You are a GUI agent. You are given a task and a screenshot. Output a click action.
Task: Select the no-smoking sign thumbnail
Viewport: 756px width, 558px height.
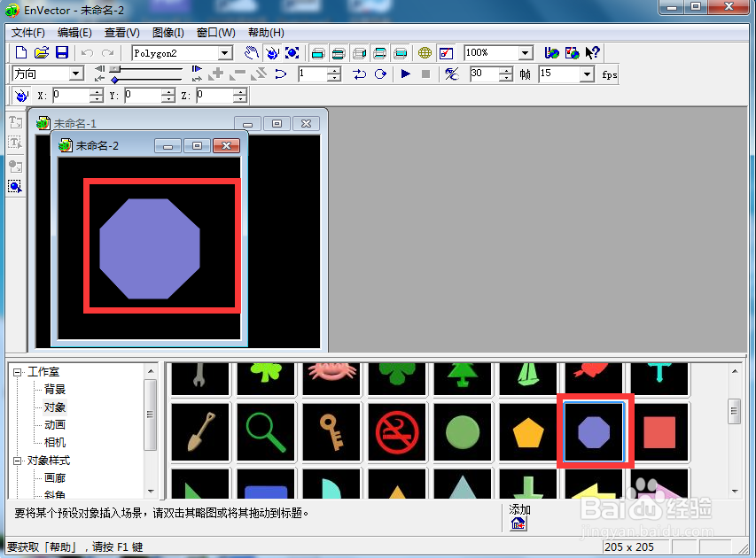coord(397,432)
